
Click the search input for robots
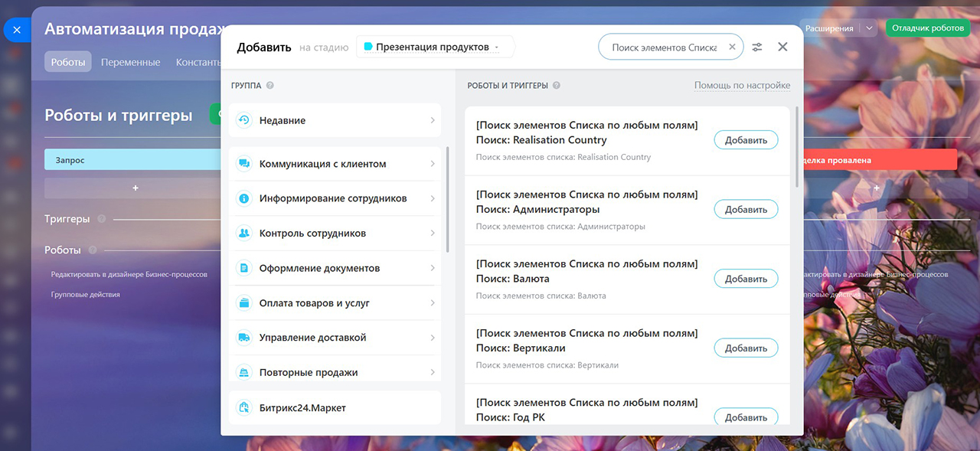tap(663, 47)
